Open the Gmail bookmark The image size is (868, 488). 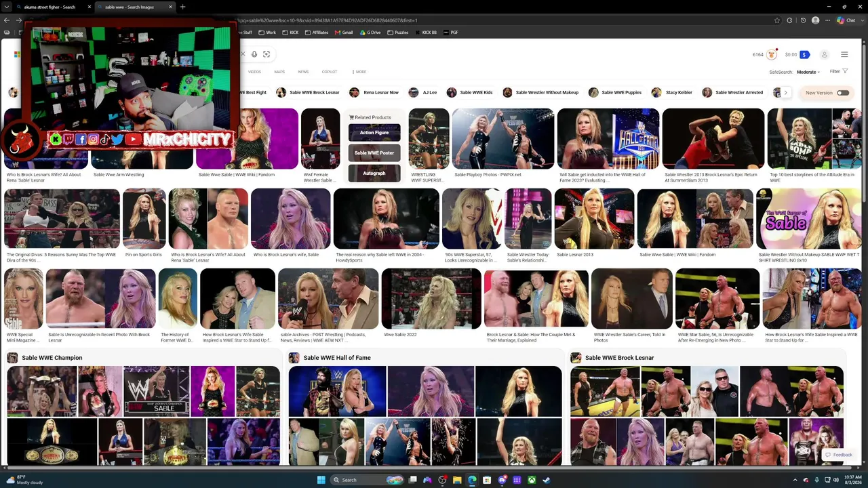click(344, 33)
